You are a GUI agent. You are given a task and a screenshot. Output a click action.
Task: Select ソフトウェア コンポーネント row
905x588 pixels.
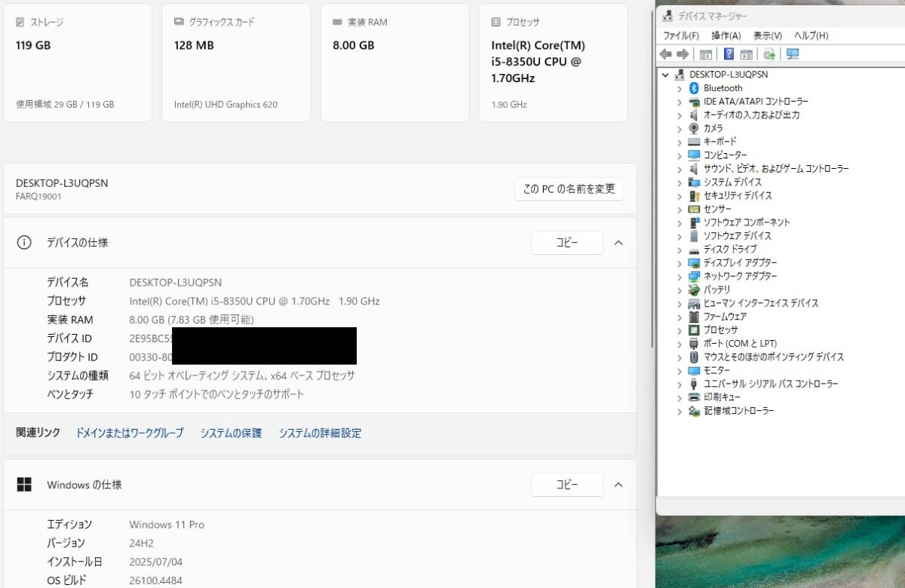coord(747,222)
